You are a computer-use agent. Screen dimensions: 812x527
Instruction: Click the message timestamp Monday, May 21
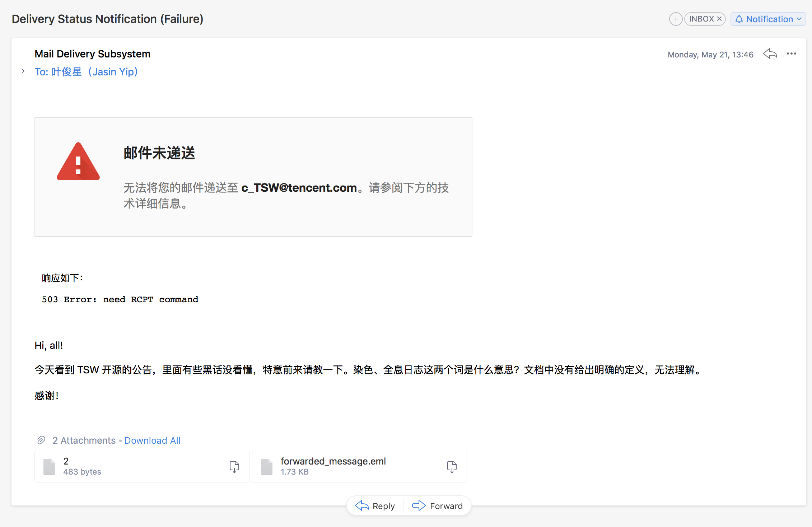710,54
